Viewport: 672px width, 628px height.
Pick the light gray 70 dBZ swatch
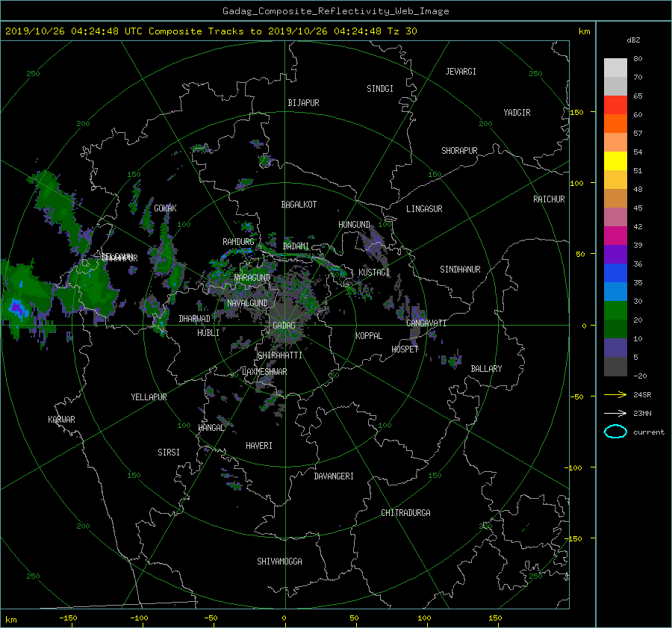(615, 68)
